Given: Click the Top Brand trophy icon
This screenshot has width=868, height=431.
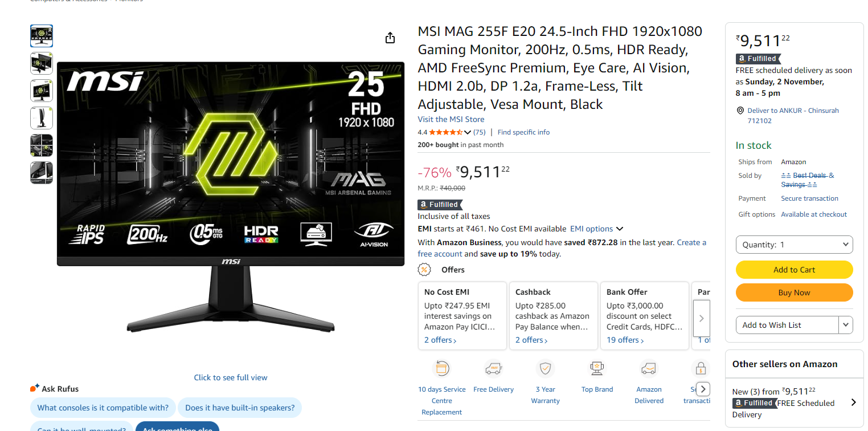Looking at the screenshot, I should click(597, 368).
